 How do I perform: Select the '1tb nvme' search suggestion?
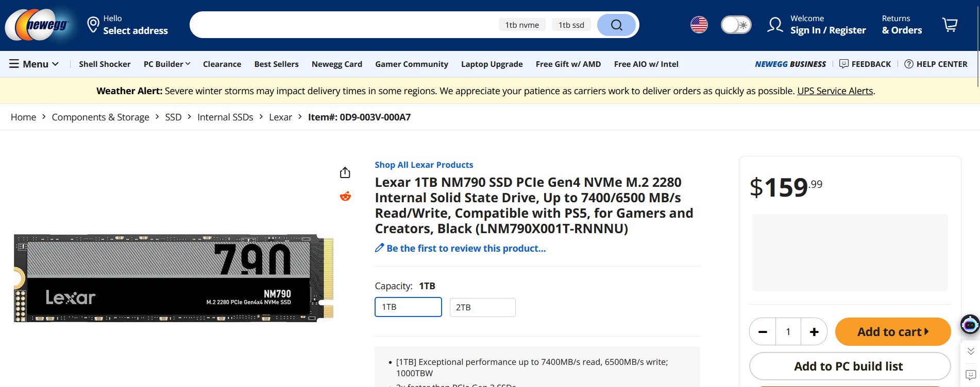(522, 25)
